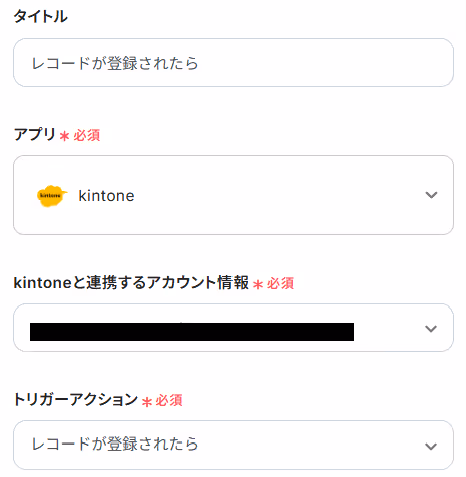Select the kintone text in app selector
Viewport: 466px width, 477px height.
tap(106, 196)
